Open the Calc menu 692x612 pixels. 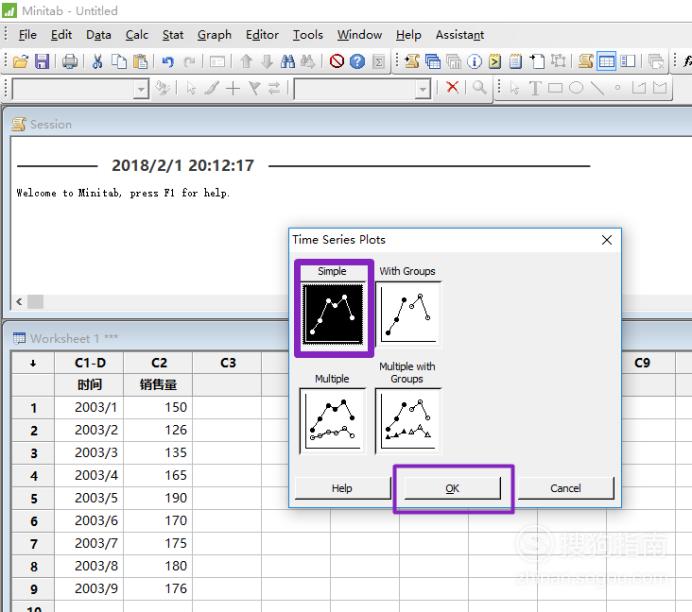click(x=137, y=35)
